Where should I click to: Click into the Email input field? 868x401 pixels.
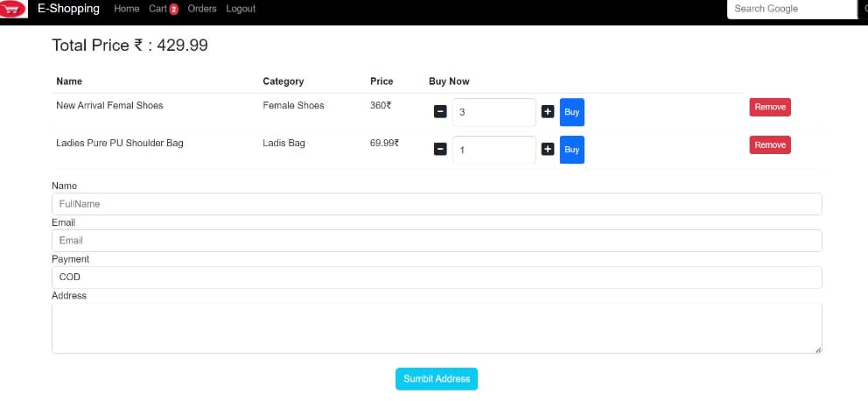(x=437, y=241)
